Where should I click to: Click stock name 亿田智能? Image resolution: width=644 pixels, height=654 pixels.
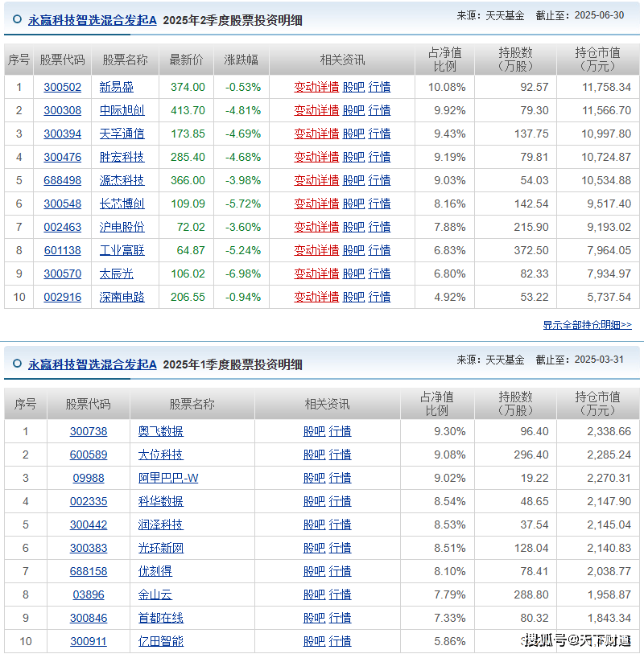[x=160, y=641]
